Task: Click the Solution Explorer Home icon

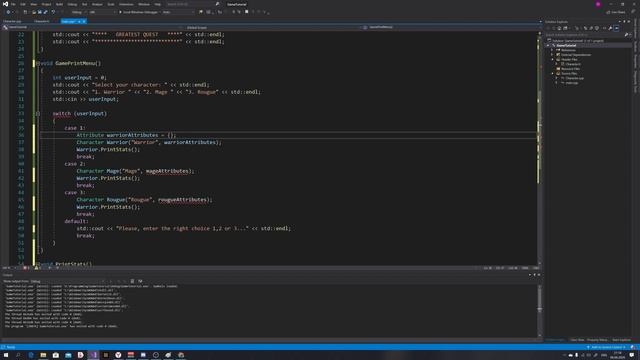Action: pyautogui.click(x=559, y=28)
